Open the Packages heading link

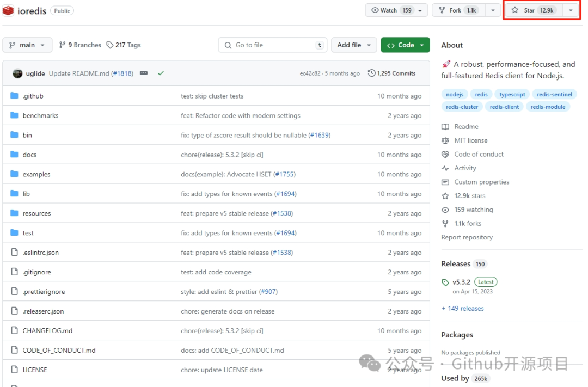click(x=457, y=335)
